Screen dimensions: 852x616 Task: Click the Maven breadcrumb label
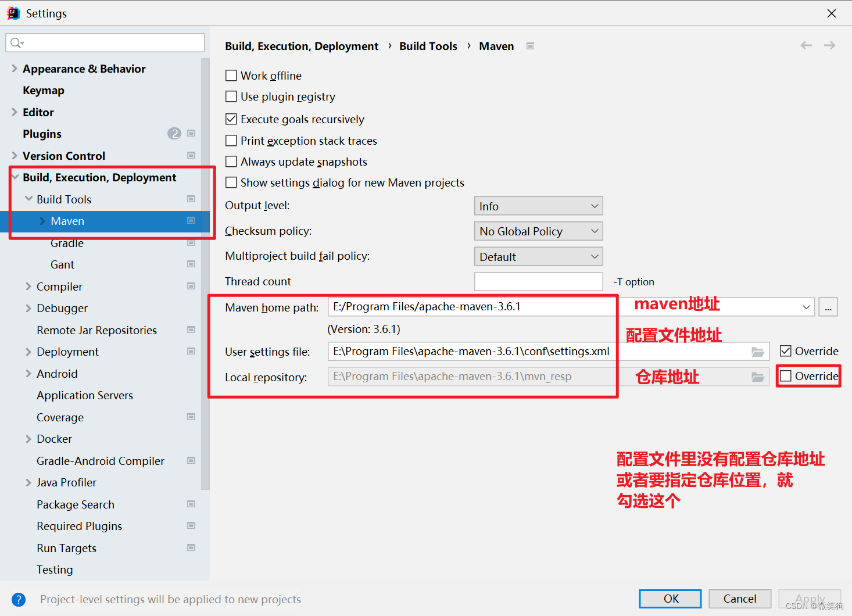pyautogui.click(x=496, y=46)
